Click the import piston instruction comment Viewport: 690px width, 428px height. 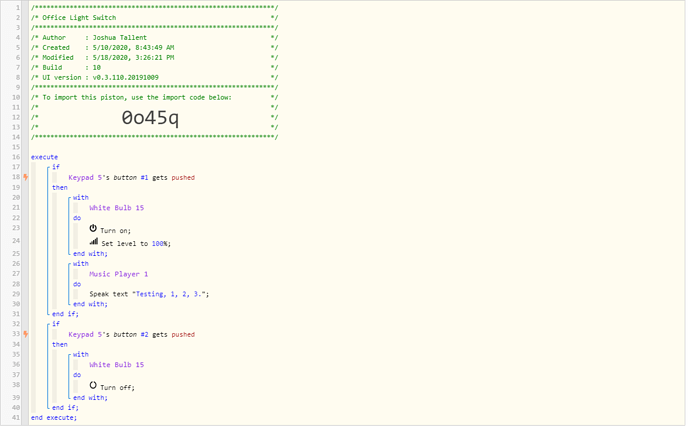137,97
